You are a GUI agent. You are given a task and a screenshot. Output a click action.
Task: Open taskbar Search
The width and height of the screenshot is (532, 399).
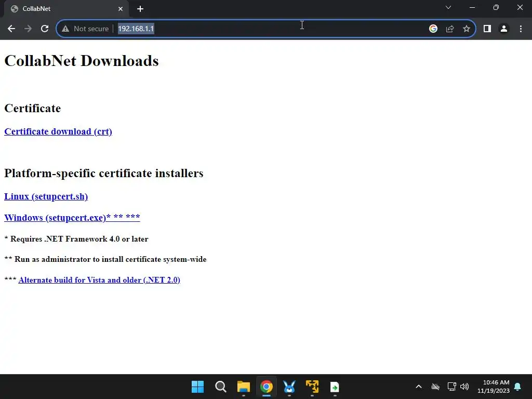click(x=220, y=387)
